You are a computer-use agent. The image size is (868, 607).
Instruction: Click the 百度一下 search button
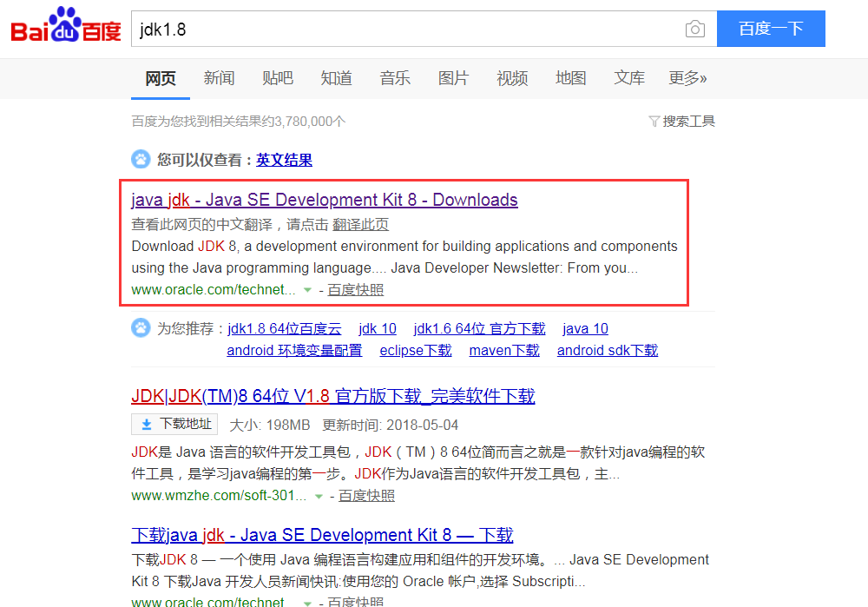(x=771, y=29)
